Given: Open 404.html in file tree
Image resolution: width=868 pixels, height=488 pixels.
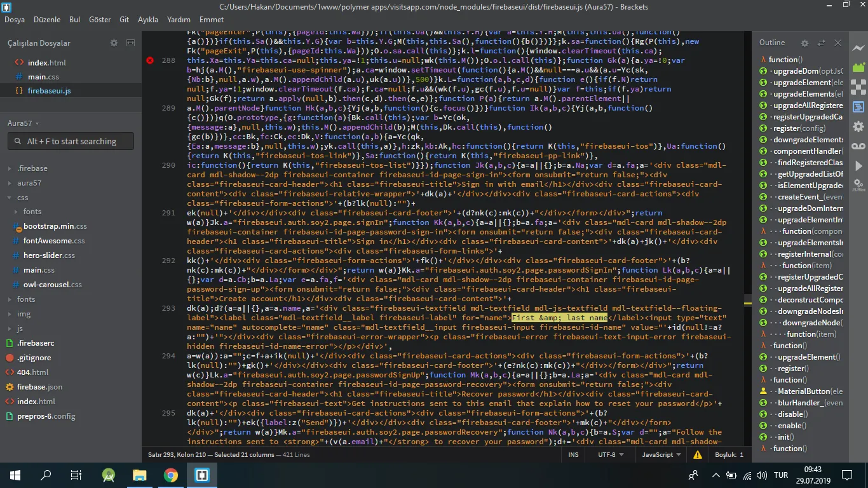Looking at the screenshot, I should [32, 372].
